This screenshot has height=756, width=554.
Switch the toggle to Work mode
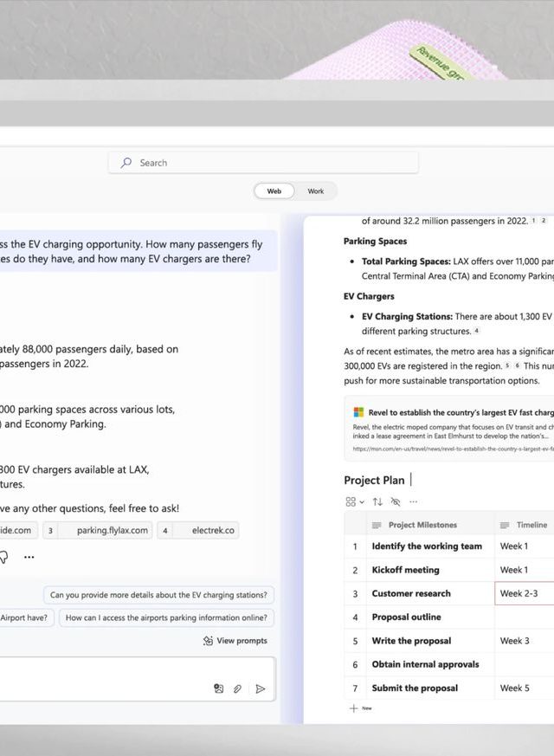pos(316,191)
